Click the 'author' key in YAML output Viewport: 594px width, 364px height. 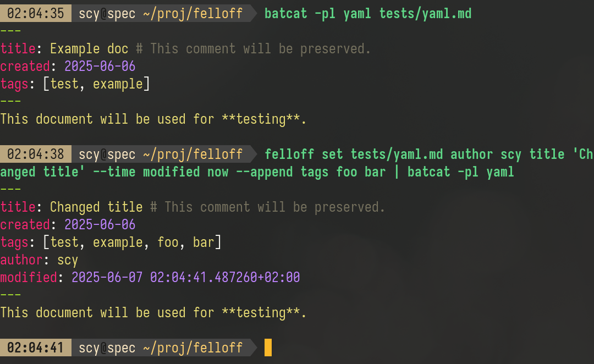point(21,260)
